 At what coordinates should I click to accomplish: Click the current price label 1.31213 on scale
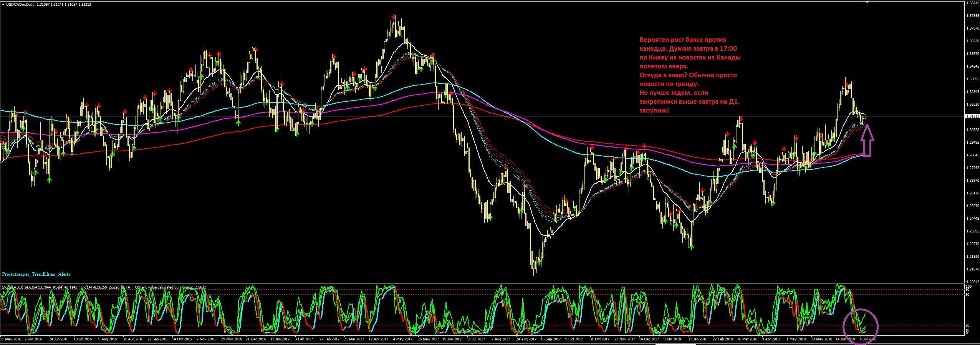click(972, 116)
